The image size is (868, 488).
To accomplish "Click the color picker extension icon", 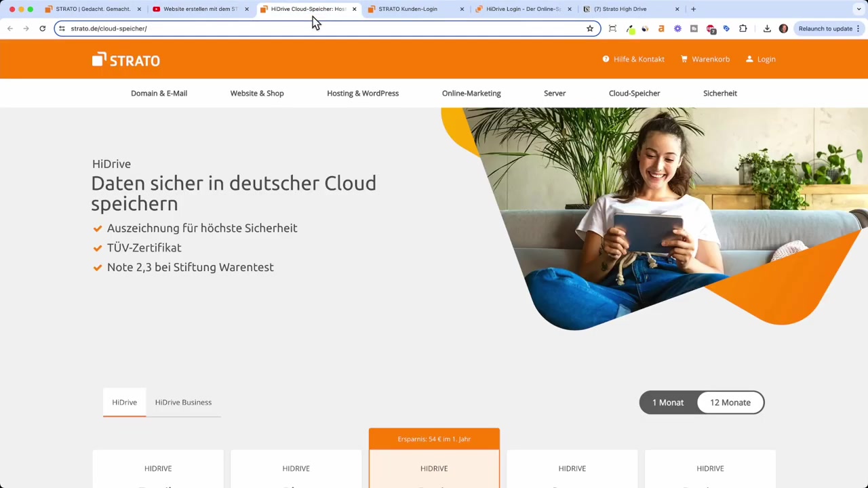I will coord(630,28).
